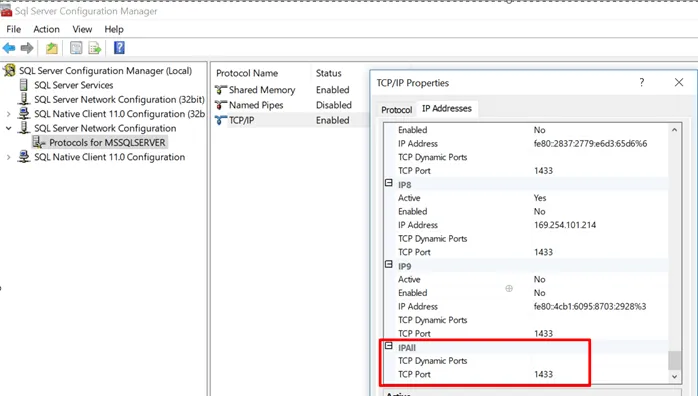The width and height of the screenshot is (698, 396).
Task: Collapse the SQL Server Network Configuration node
Action: [8, 128]
